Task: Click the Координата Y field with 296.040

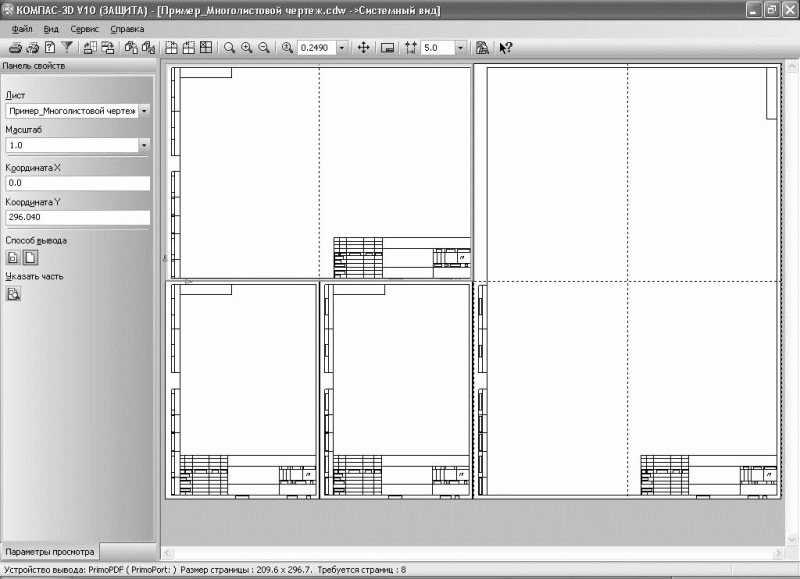Action: click(x=78, y=217)
